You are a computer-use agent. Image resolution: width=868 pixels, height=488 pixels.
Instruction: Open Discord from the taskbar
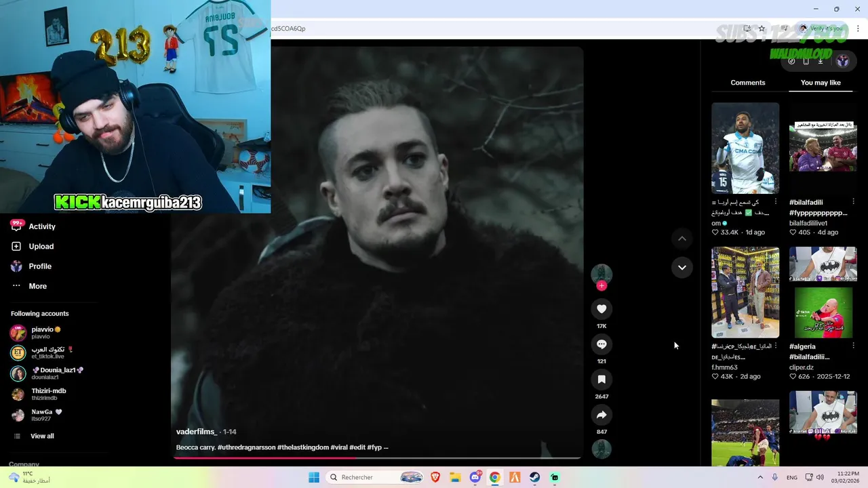coord(475,477)
